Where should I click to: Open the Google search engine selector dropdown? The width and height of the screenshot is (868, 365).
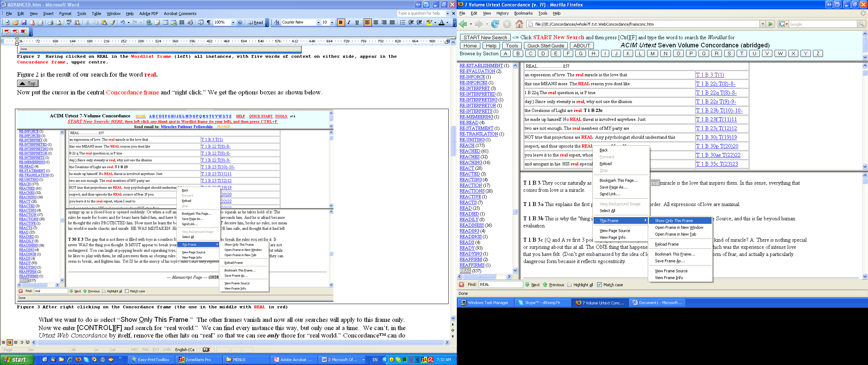(x=783, y=24)
